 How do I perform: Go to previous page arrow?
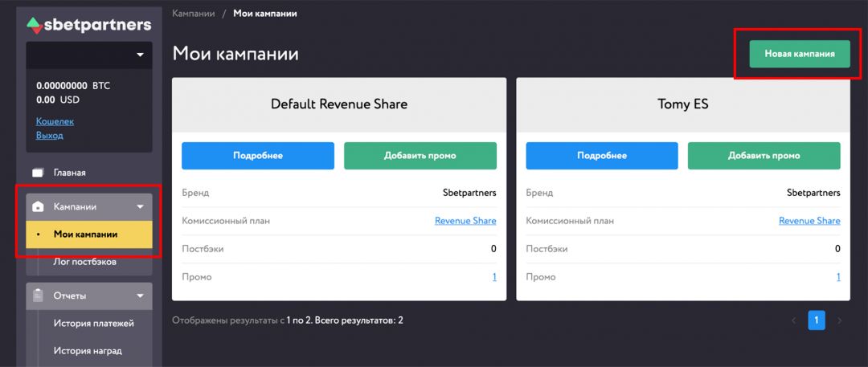pos(793,320)
